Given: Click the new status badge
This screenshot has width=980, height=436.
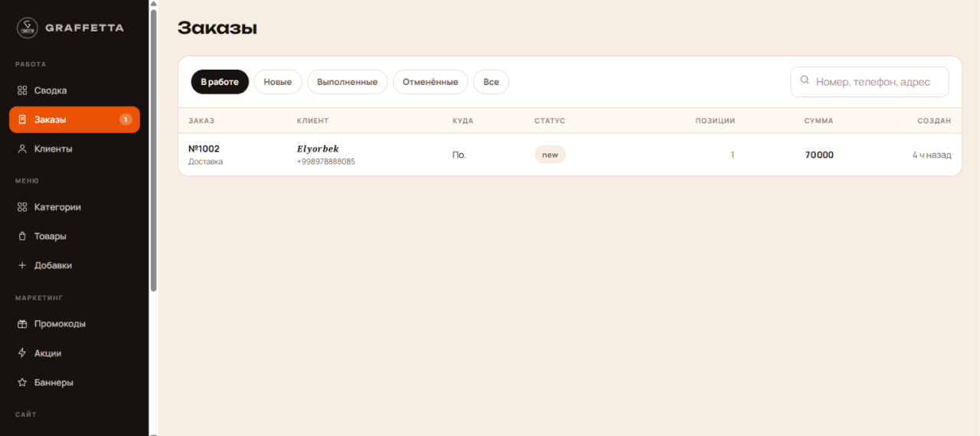Looking at the screenshot, I should click(x=550, y=155).
